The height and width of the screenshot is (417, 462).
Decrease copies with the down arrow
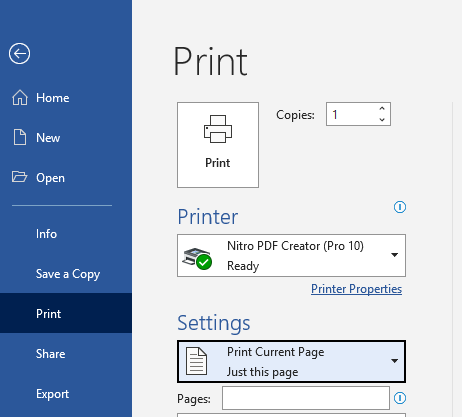click(x=382, y=119)
